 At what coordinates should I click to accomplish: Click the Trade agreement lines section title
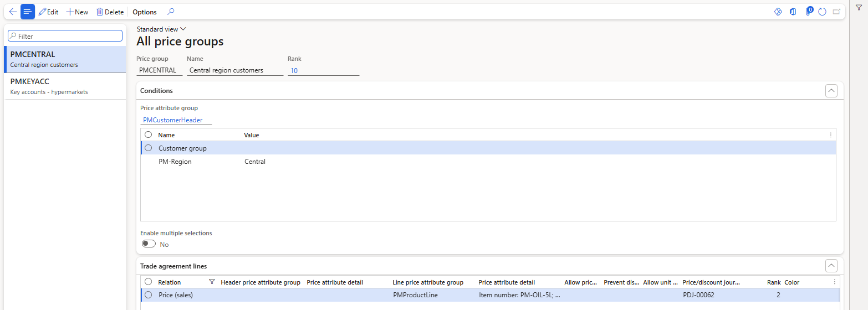point(173,266)
